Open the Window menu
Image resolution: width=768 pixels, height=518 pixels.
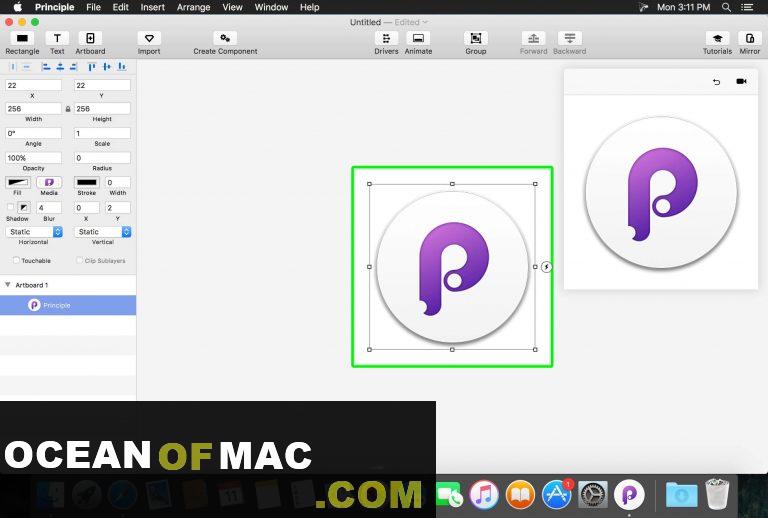tap(271, 7)
